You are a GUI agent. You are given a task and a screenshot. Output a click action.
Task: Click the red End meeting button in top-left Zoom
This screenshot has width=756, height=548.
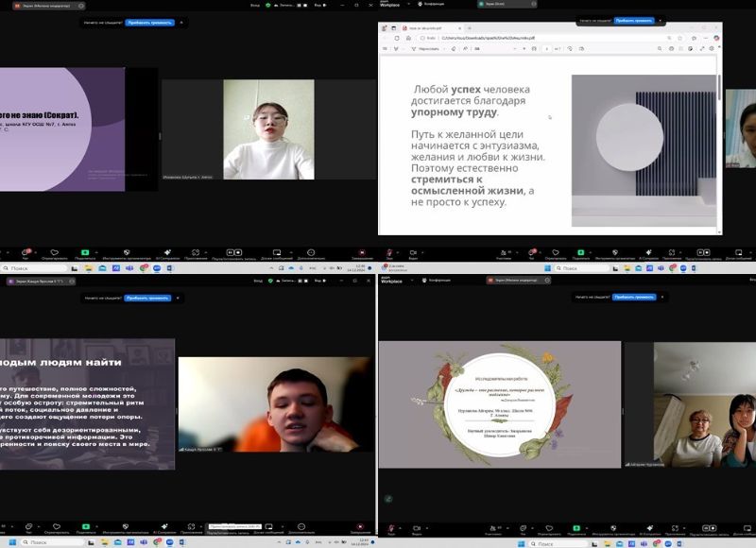(362, 252)
